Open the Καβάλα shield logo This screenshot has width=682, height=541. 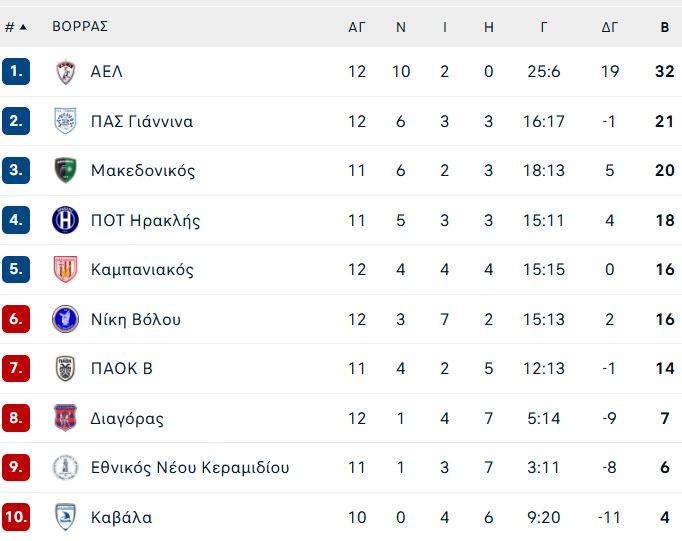(65, 517)
